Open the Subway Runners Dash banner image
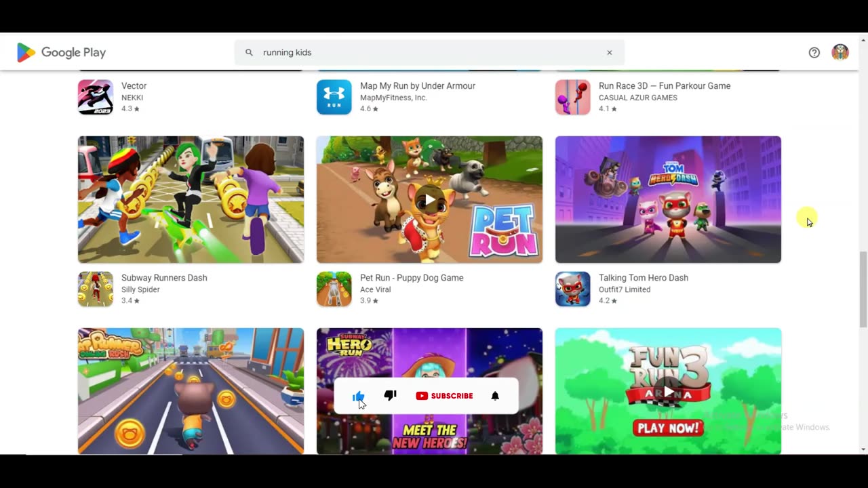 pyautogui.click(x=191, y=199)
